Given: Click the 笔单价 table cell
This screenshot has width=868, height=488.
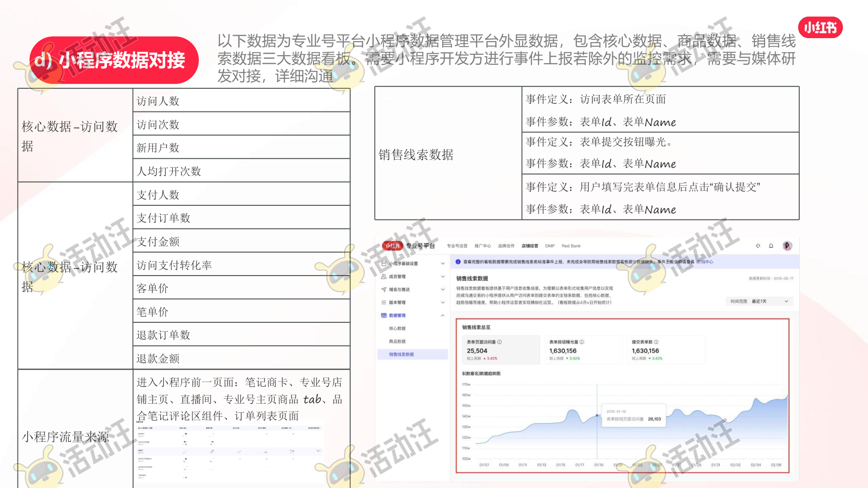Looking at the screenshot, I should click(242, 311).
